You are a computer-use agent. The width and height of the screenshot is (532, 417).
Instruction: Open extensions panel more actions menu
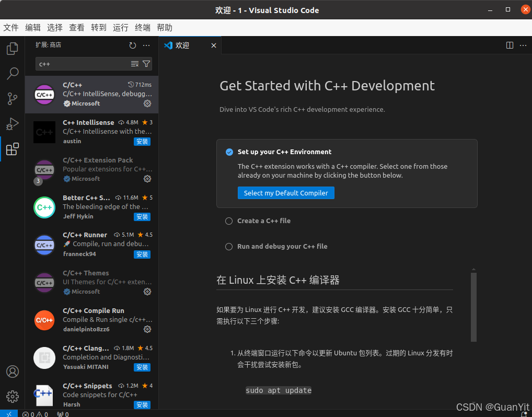146,45
